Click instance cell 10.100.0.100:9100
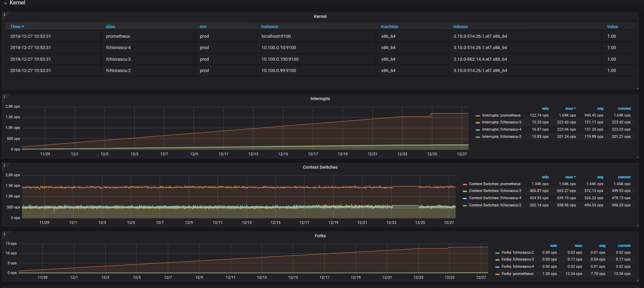644x288 pixels. (316, 59)
